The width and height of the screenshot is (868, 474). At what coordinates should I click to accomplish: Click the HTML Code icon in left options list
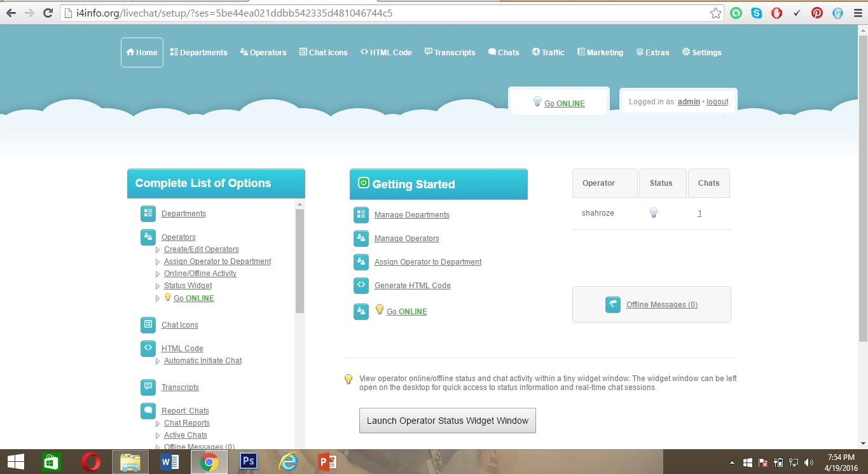point(148,349)
